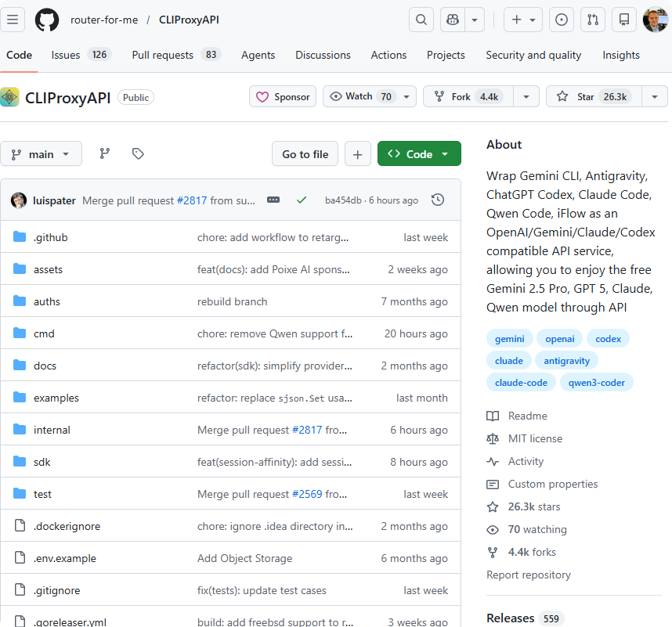
Task: Open pull request #2817 link in latest commit
Action: tap(192, 200)
